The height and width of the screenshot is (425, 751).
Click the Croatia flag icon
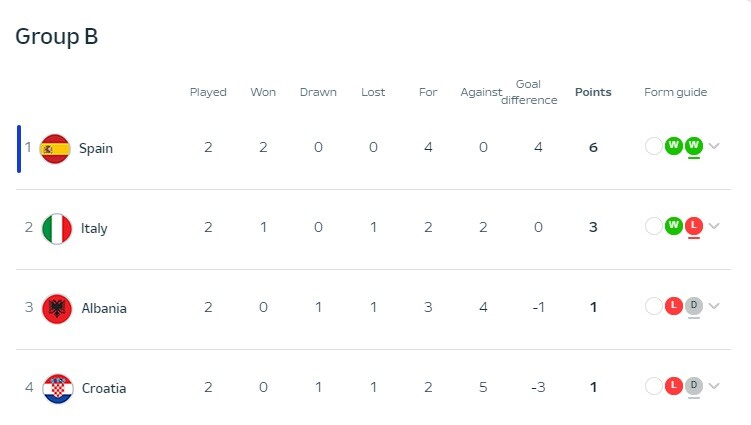click(57, 389)
